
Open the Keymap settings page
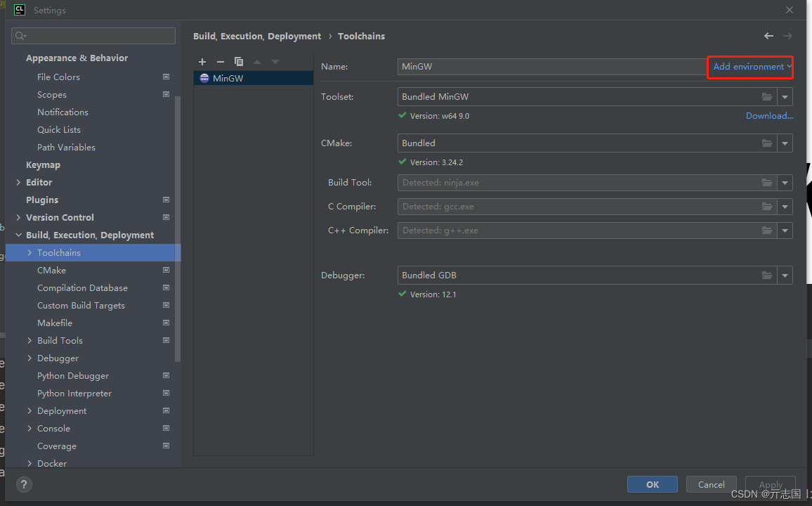click(x=43, y=164)
